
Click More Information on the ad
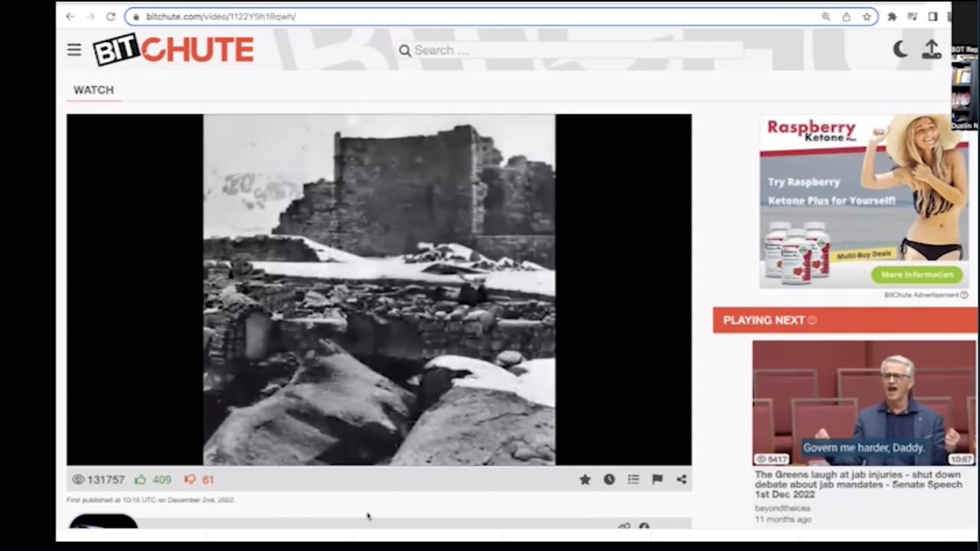coord(916,275)
